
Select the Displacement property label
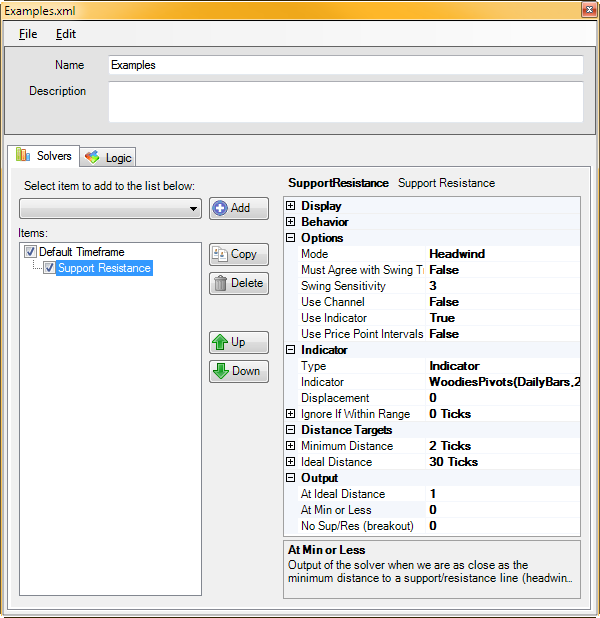335,398
